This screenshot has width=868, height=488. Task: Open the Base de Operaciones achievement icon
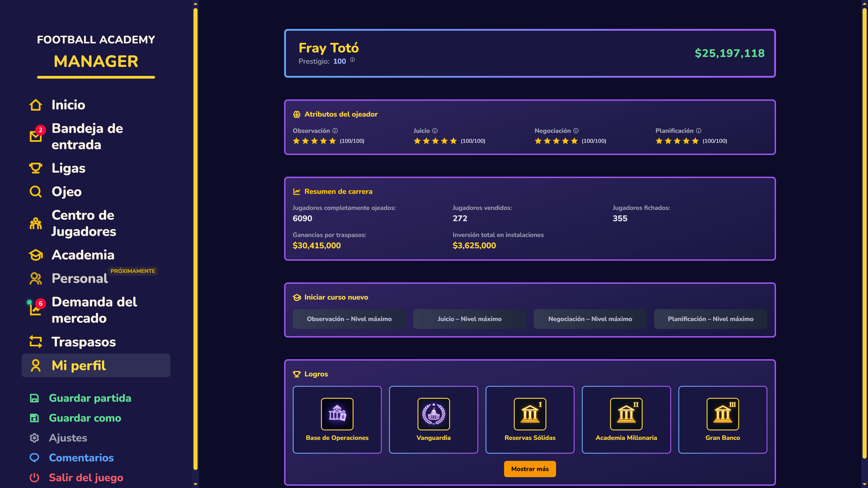(x=337, y=414)
